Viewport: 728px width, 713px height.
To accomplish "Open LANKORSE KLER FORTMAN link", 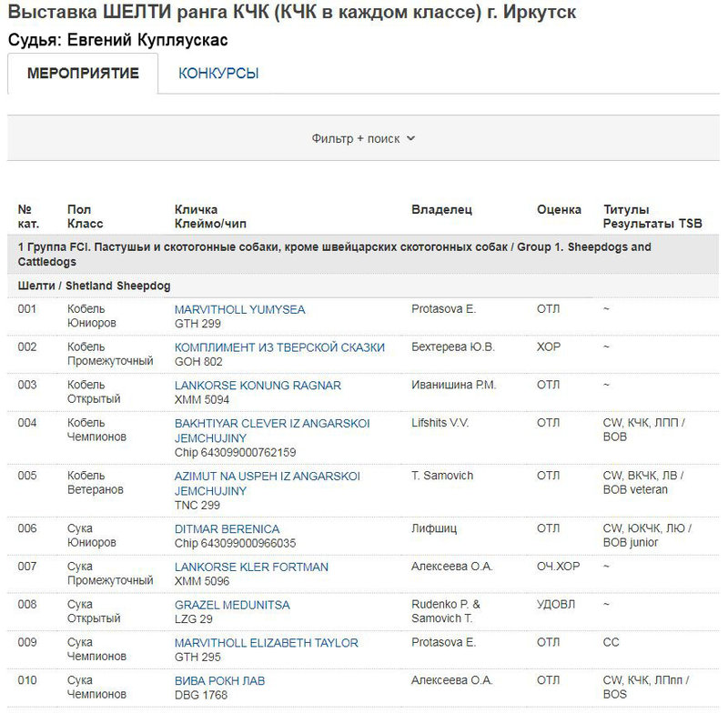I will coord(251,567).
